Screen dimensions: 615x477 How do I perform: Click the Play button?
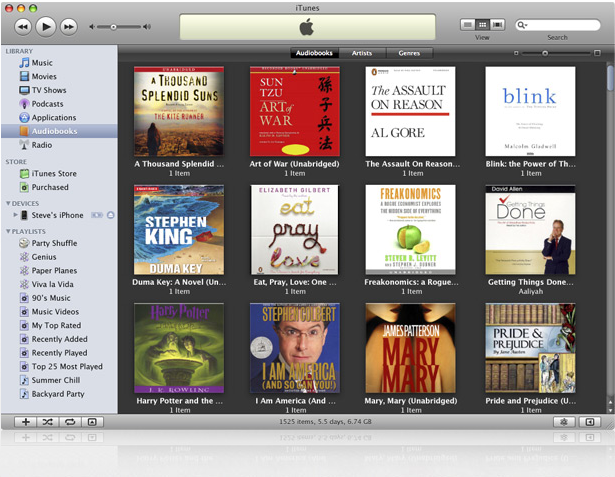pyautogui.click(x=45, y=27)
